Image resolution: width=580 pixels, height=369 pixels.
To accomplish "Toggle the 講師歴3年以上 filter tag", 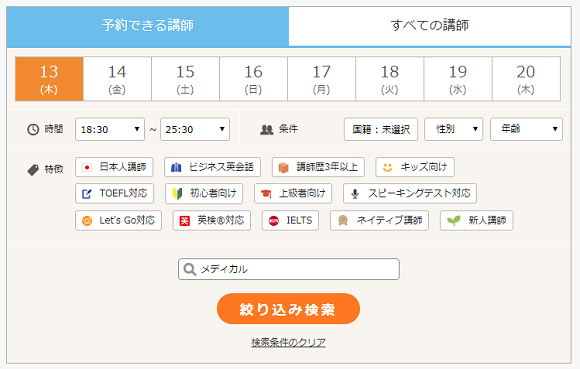I will click(x=318, y=167).
